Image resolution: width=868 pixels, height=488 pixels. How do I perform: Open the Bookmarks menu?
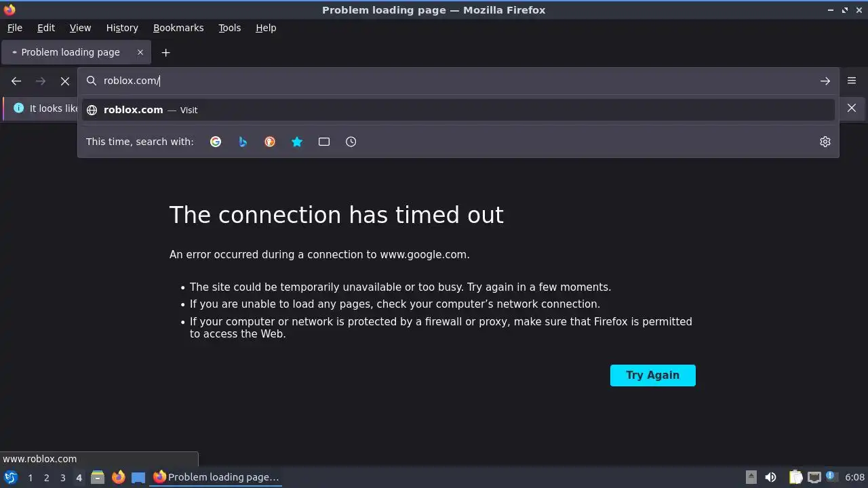pyautogui.click(x=178, y=28)
